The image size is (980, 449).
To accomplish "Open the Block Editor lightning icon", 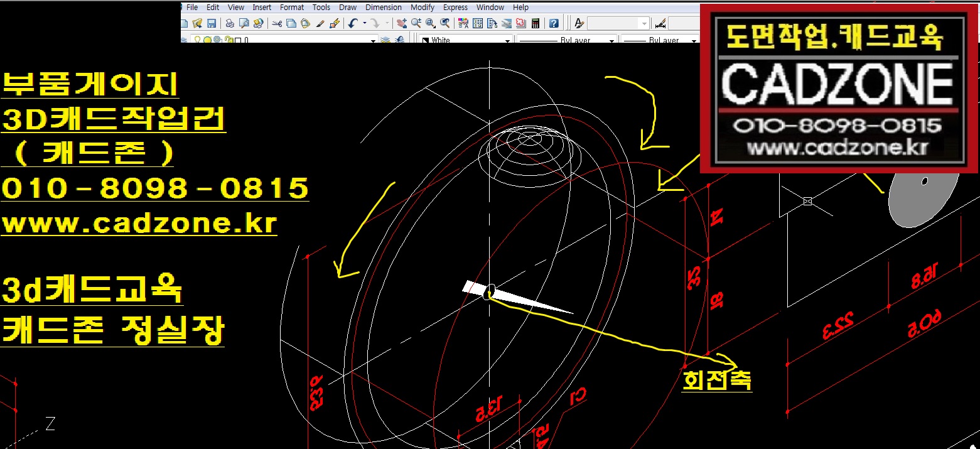I will coord(335,23).
